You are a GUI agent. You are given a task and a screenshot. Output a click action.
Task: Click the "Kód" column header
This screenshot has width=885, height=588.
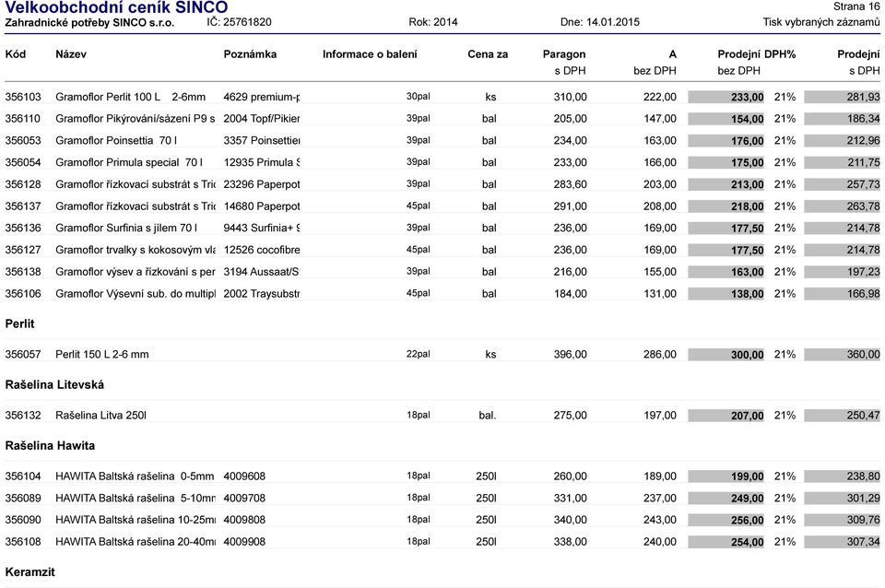pos(16,54)
